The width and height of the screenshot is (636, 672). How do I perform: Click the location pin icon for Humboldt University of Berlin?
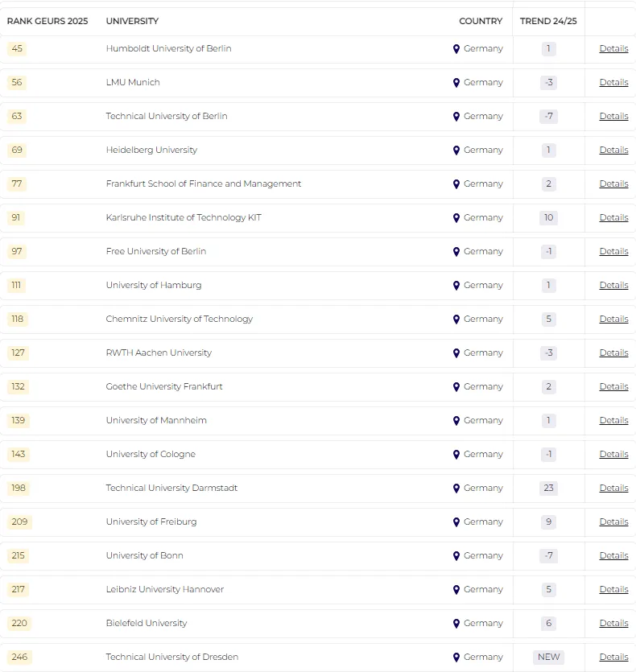point(456,49)
